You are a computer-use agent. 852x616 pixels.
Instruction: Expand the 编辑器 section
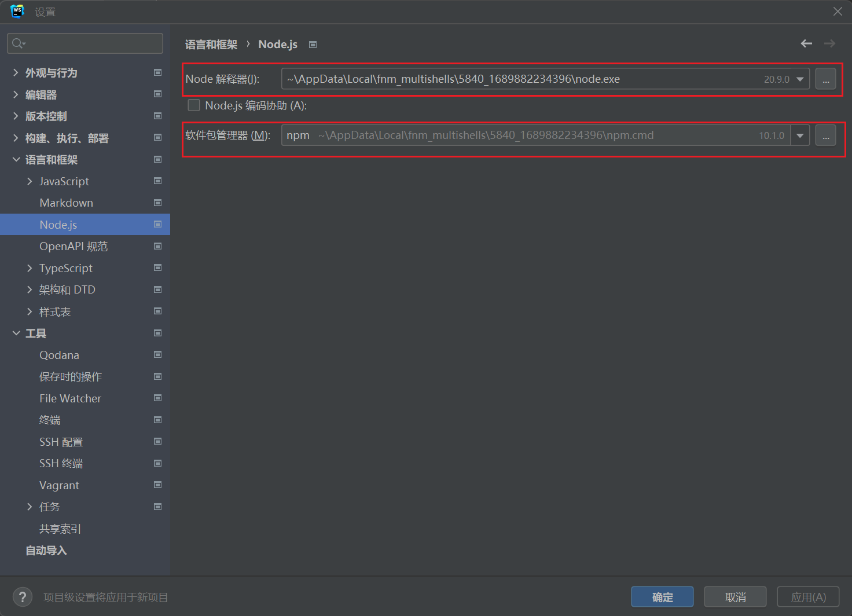tap(16, 94)
